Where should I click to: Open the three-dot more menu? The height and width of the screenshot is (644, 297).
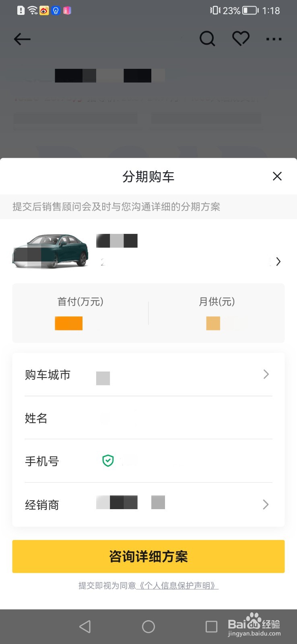[x=274, y=39]
